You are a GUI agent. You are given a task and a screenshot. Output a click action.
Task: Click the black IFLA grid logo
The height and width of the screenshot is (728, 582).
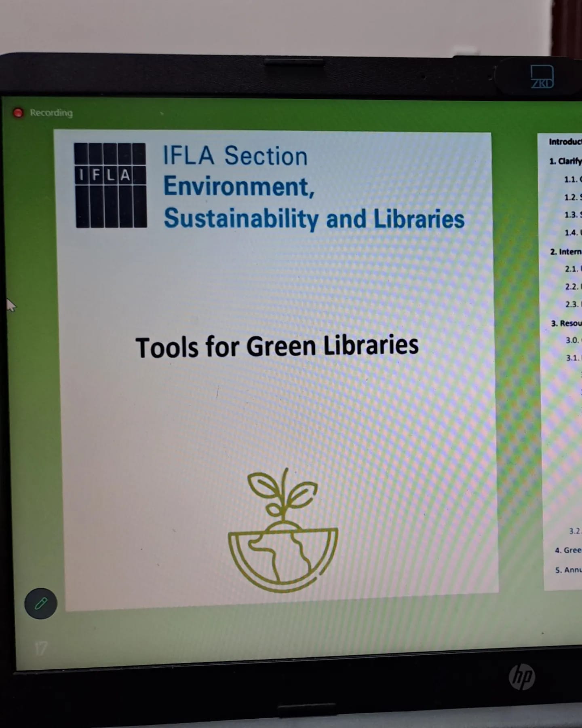[x=110, y=185]
